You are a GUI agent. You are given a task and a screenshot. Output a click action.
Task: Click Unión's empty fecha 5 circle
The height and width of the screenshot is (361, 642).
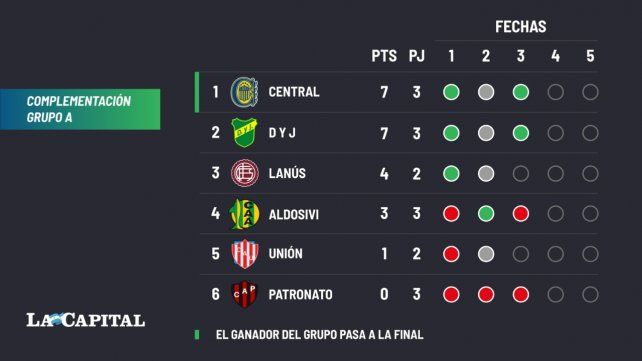point(590,254)
